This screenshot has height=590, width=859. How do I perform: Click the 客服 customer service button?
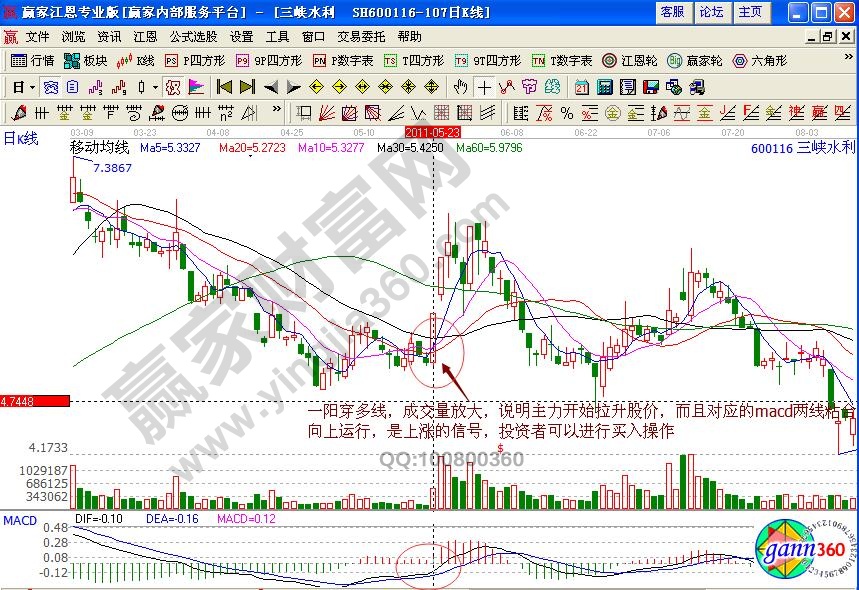(x=673, y=12)
